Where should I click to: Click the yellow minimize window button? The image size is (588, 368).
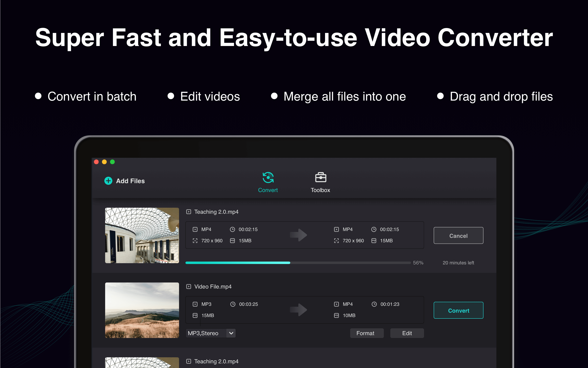click(x=105, y=162)
